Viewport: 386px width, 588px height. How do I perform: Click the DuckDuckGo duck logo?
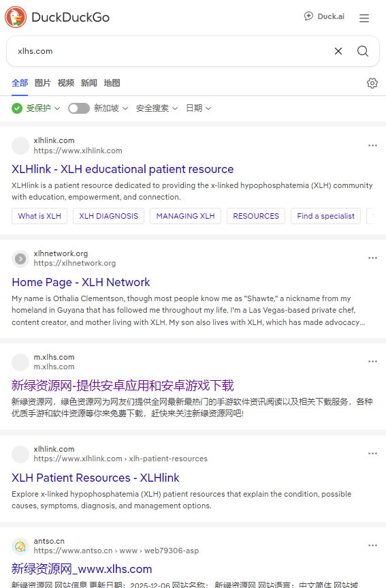pos(16,17)
